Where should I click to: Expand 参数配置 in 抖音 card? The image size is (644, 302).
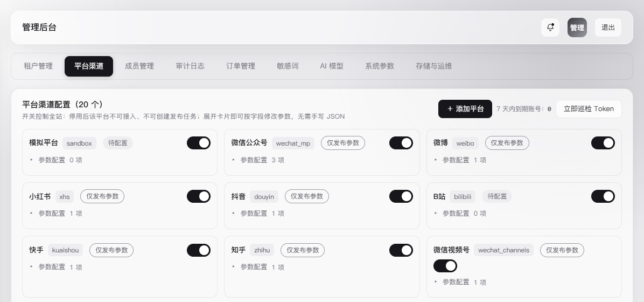pos(258,214)
